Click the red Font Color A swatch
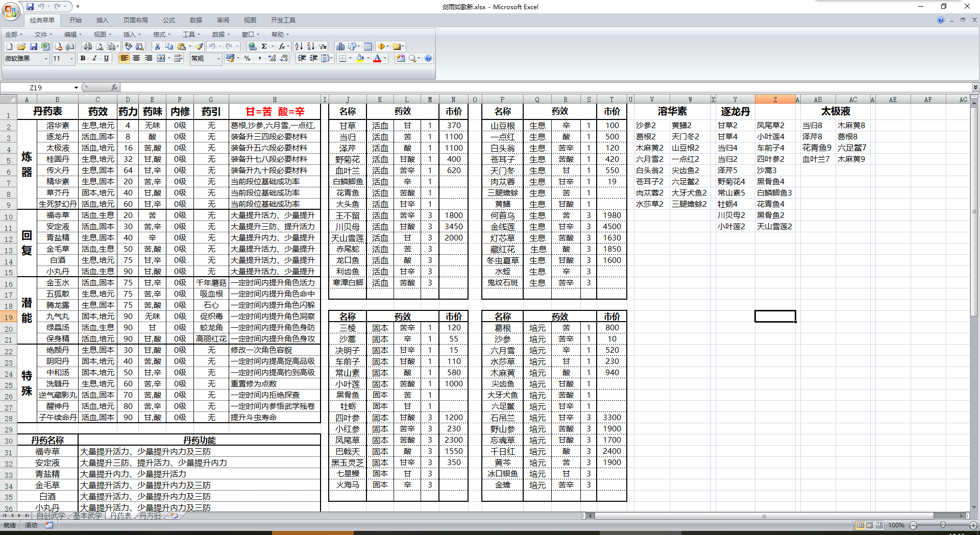Viewport: 980px width, 535px height. 377,59
